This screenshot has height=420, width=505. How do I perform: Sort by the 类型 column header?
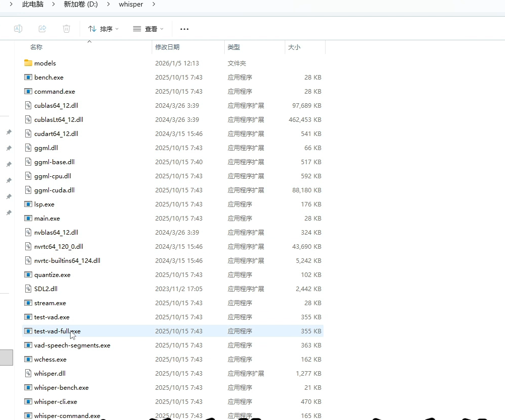point(233,47)
